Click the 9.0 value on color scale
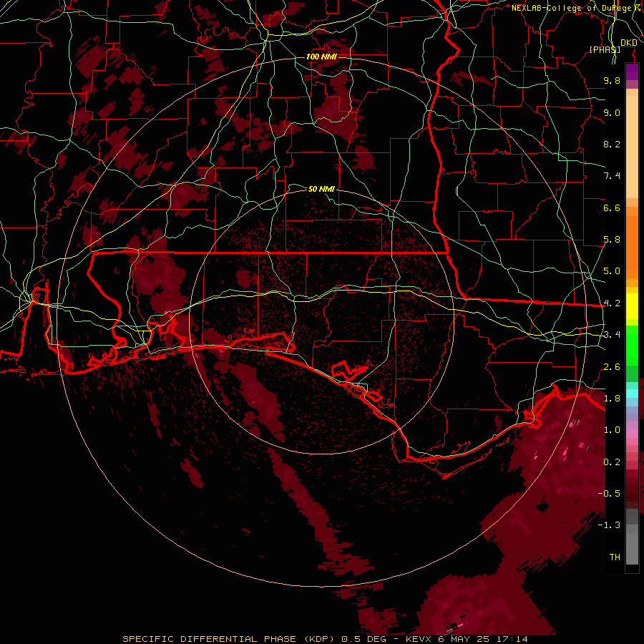This screenshot has height=644, width=644. click(612, 112)
